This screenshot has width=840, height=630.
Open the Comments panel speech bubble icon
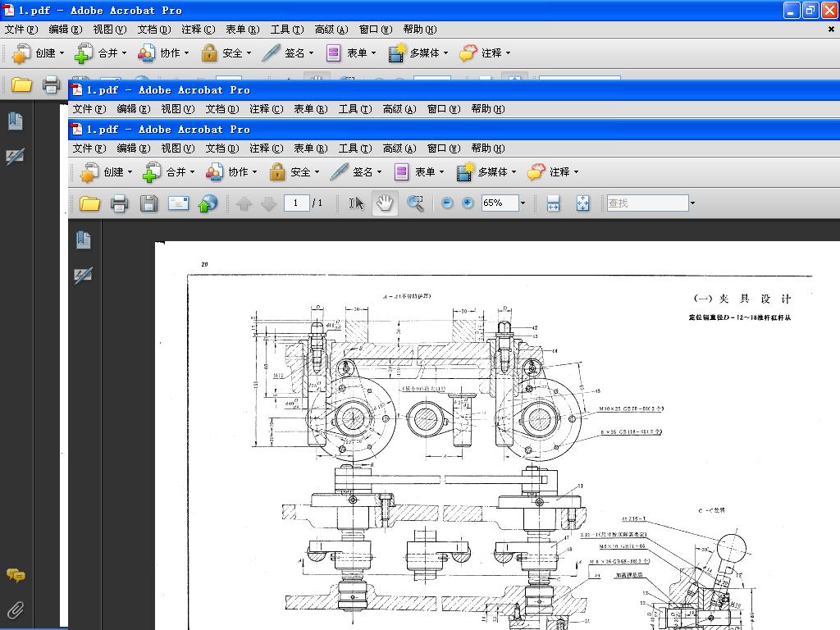pos(16,576)
